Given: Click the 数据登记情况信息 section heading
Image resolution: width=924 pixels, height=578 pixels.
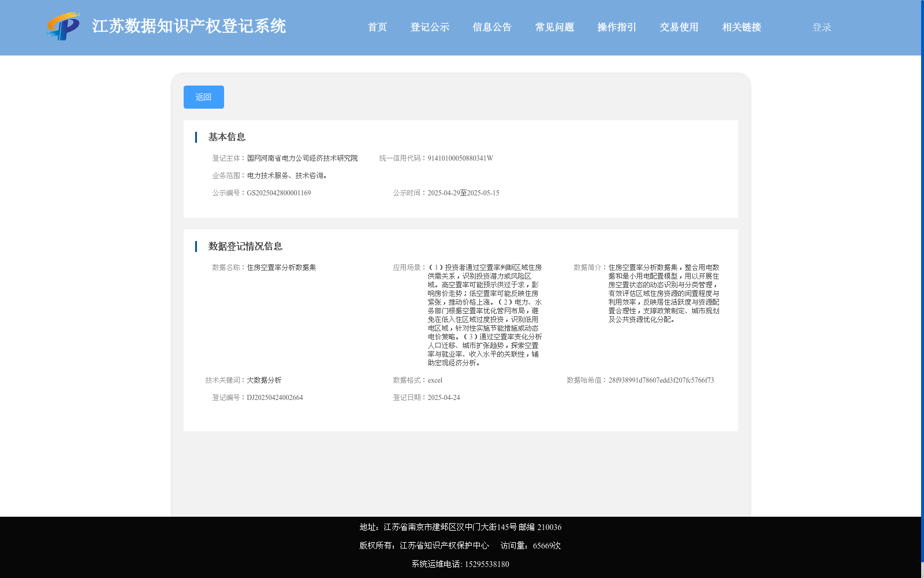Looking at the screenshot, I should click(245, 246).
